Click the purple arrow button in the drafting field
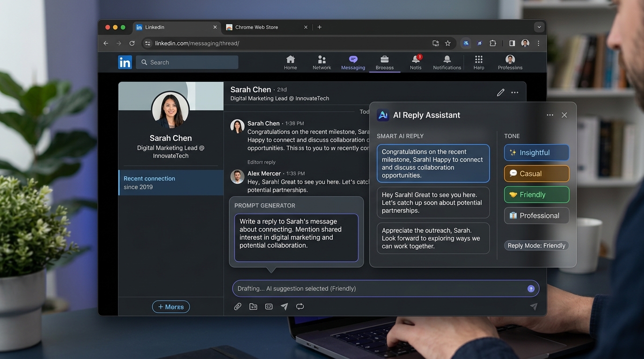Viewport: 644px width, 359px height. [x=531, y=289]
